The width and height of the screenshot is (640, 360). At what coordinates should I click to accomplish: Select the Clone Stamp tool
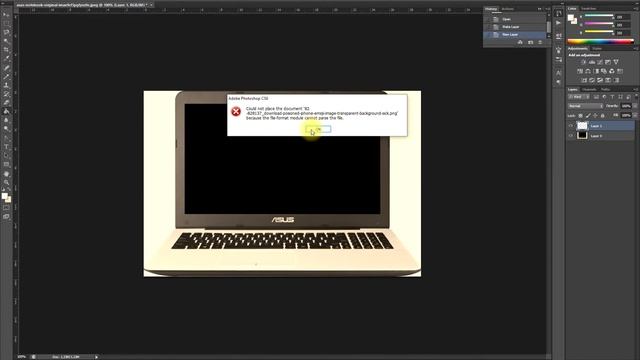6,85
